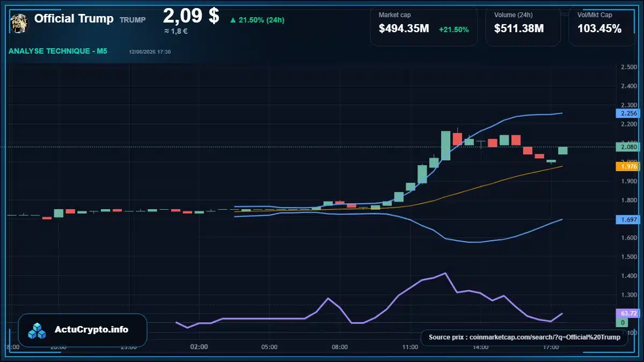This screenshot has height=362, width=644.
Task: Click the 1.600 price axis label
Action: 628,238
